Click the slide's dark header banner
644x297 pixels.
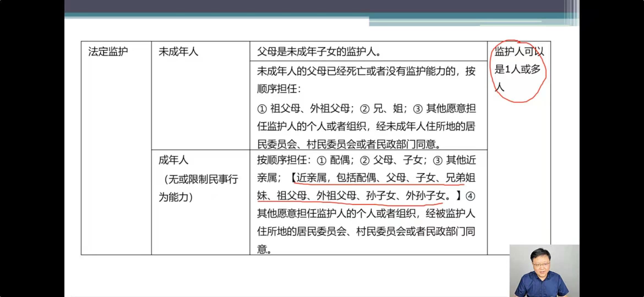click(321, 6)
